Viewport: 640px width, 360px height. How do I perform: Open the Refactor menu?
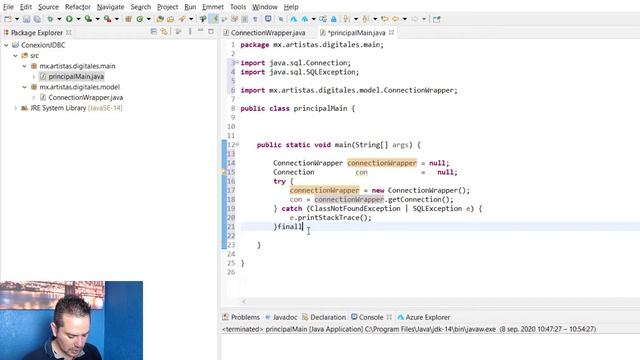click(78, 7)
